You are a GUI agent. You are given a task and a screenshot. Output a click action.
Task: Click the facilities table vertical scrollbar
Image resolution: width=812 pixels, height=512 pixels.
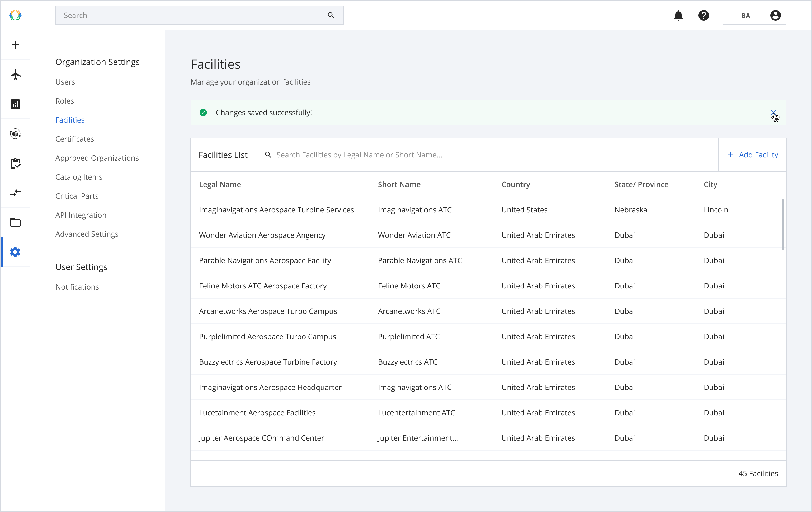pyautogui.click(x=783, y=225)
